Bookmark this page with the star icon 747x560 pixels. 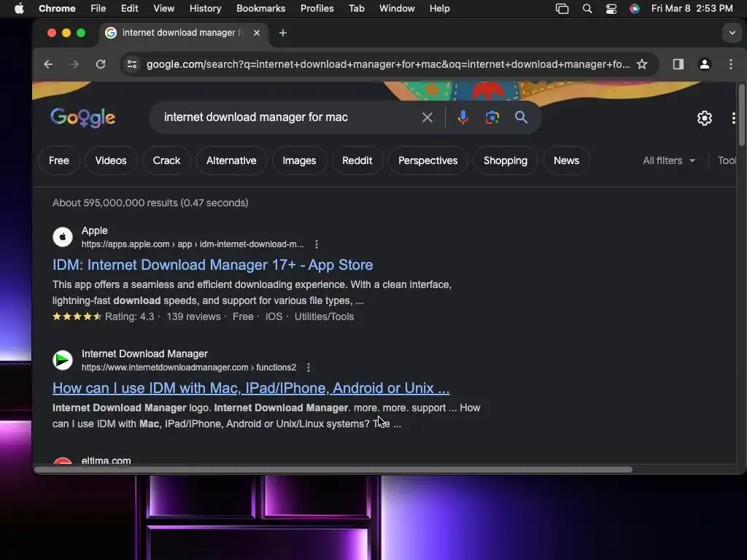coord(642,64)
